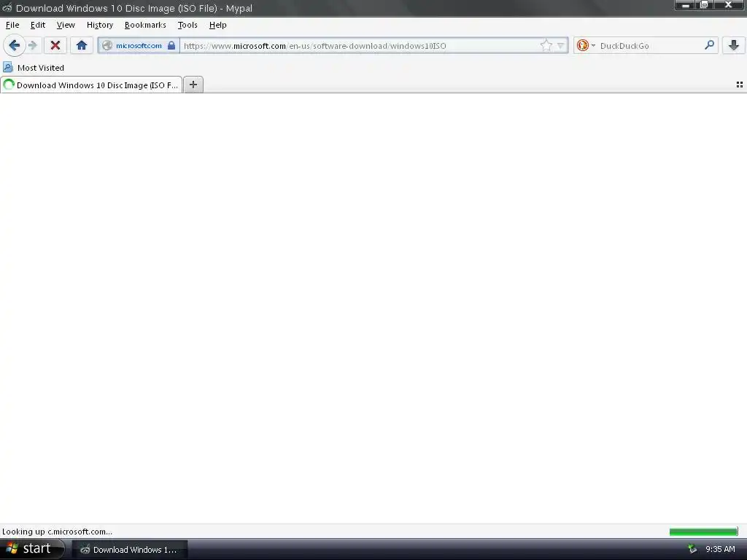Open the Most Visited bookmarks folder
The width and height of the screenshot is (747, 560).
tap(34, 68)
